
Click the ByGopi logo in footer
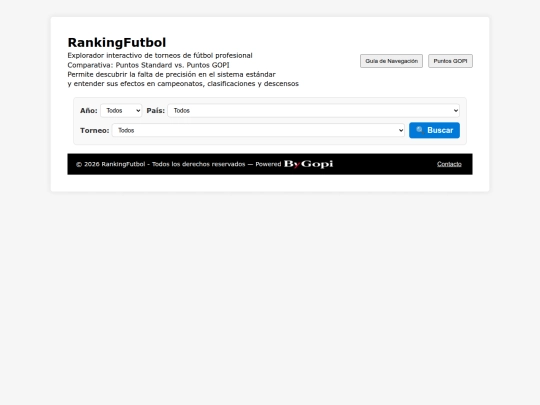point(308,164)
